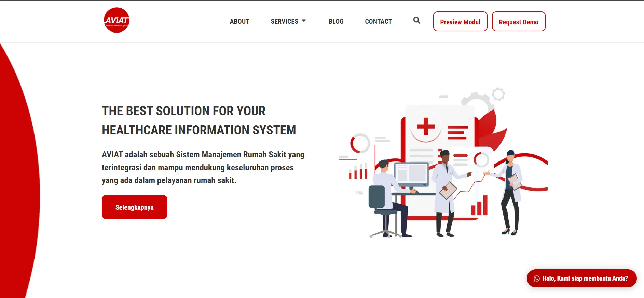The width and height of the screenshot is (644, 298).
Task: Click the red donut chart graphic
Action: (360, 143)
